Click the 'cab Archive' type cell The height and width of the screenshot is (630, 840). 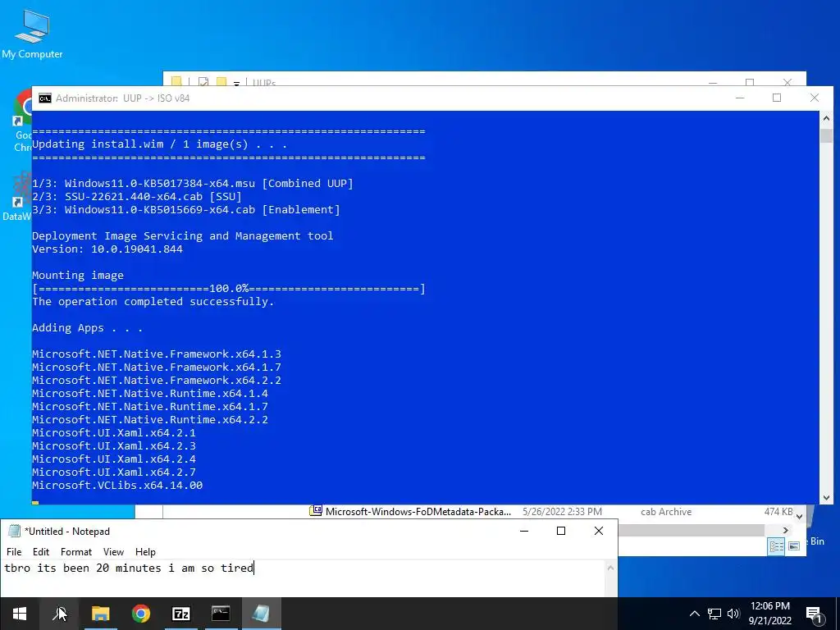[666, 512]
